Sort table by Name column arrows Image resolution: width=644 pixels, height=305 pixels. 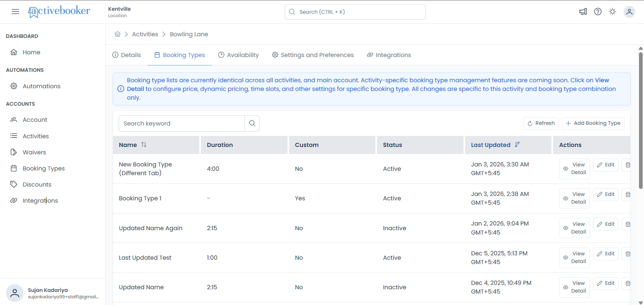144,145
